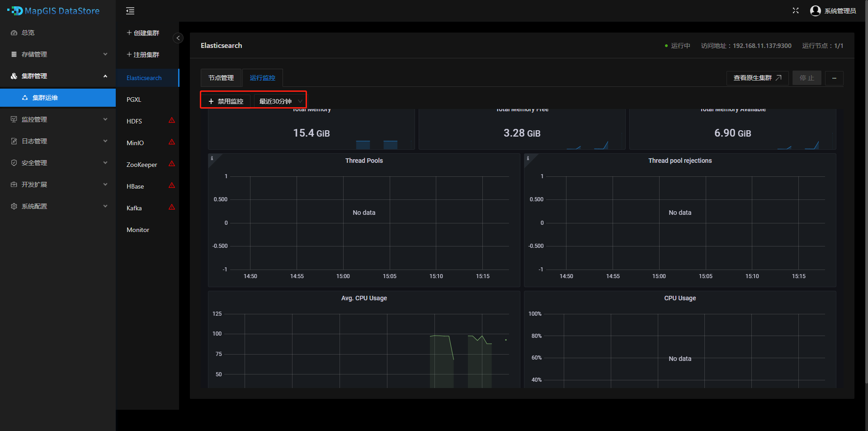Click the HDFS warning triangle icon
Viewport: 868px width, 431px height.
click(x=172, y=120)
